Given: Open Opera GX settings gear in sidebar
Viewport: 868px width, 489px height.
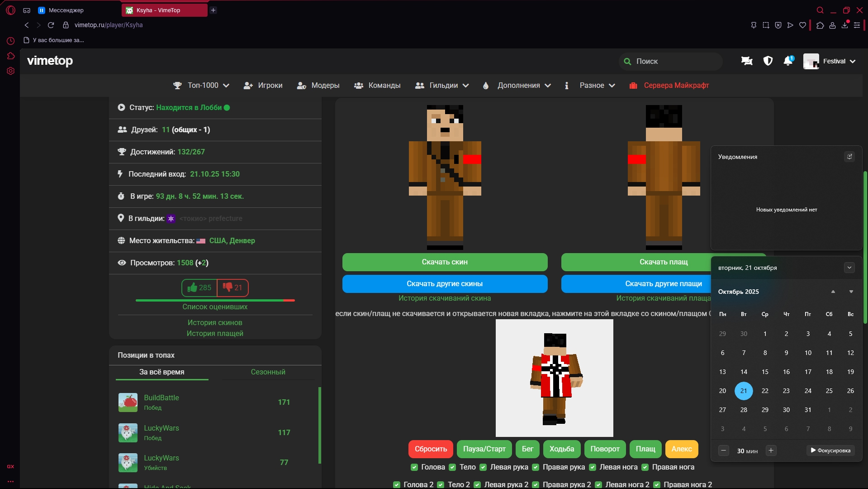Looking at the screenshot, I should [x=10, y=71].
